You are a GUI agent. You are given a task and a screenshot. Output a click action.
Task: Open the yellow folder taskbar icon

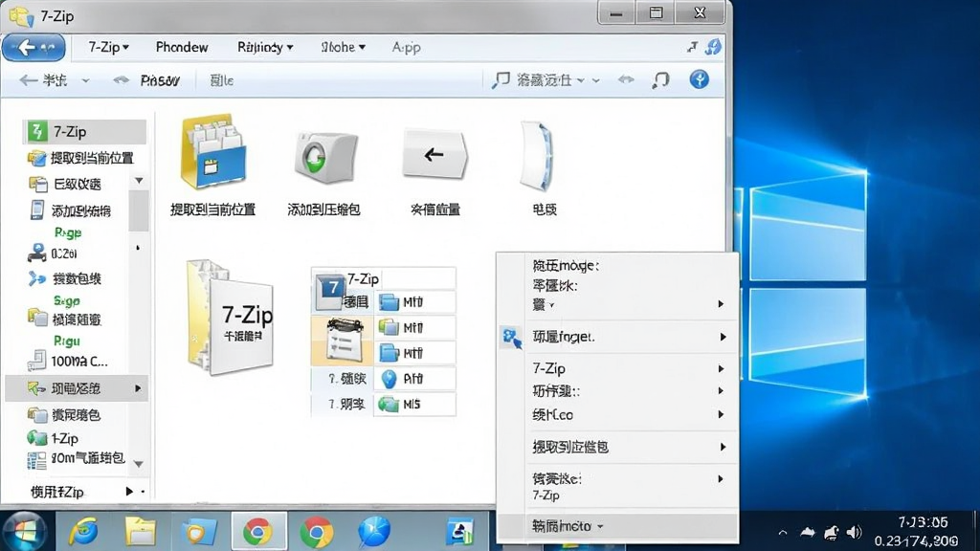tap(140, 532)
